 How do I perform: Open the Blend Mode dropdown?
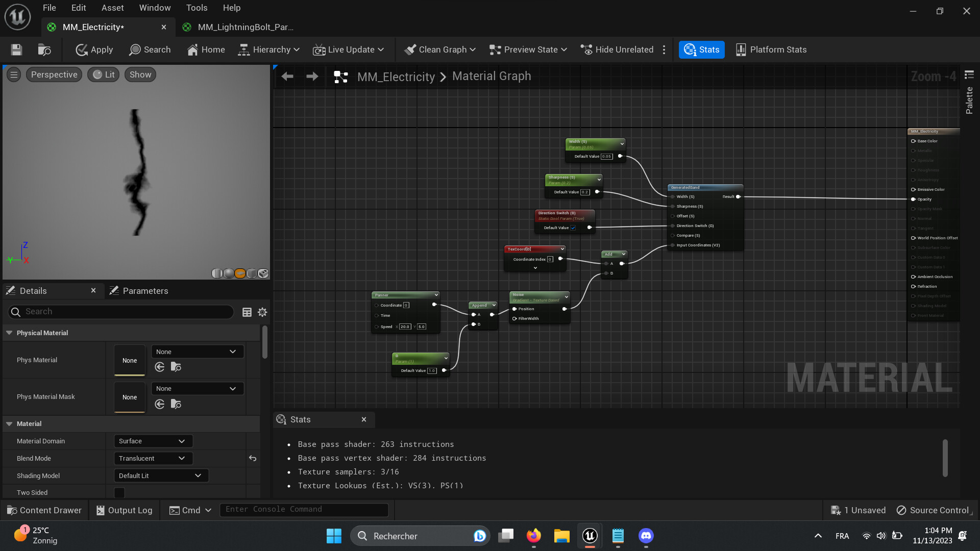(153, 458)
